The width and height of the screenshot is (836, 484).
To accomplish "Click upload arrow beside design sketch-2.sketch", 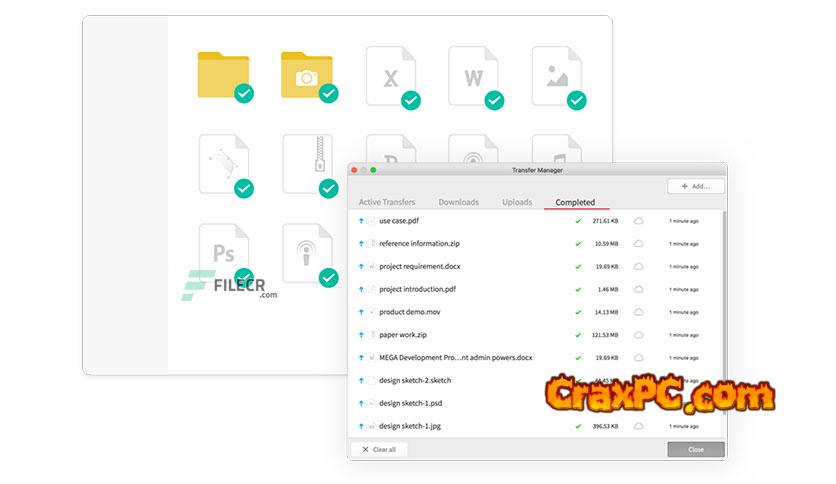I will 361,381.
